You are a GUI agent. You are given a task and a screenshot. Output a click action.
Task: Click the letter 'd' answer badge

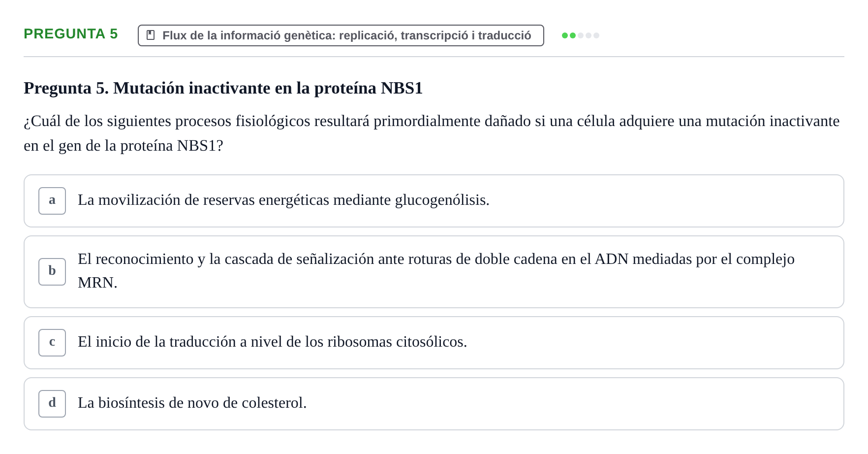click(x=52, y=404)
